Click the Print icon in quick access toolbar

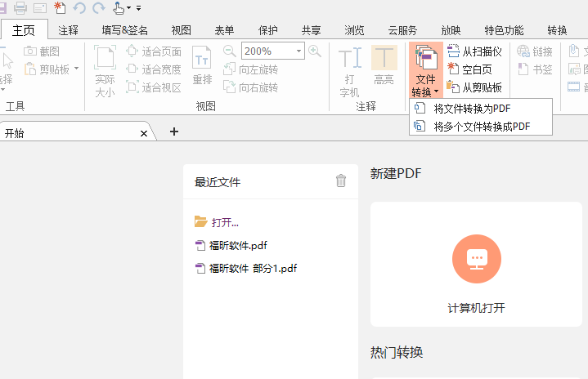(x=20, y=7)
